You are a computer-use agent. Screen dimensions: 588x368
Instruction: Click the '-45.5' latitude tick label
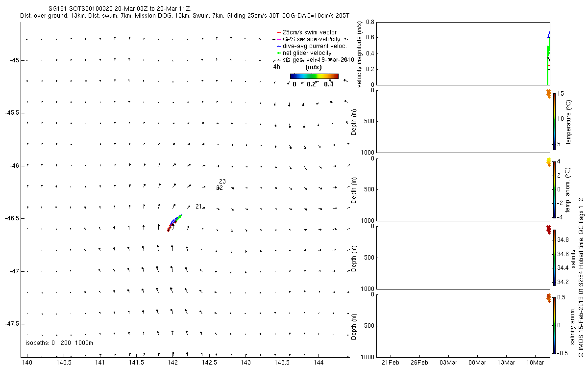(x=11, y=113)
